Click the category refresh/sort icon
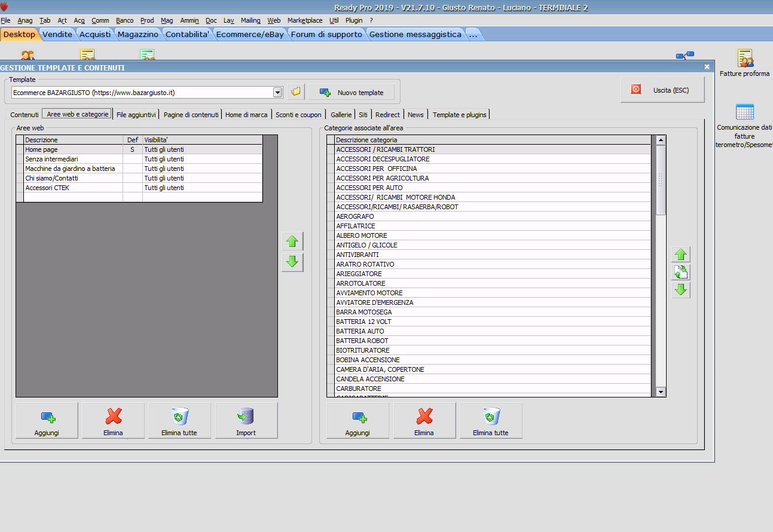 point(681,273)
